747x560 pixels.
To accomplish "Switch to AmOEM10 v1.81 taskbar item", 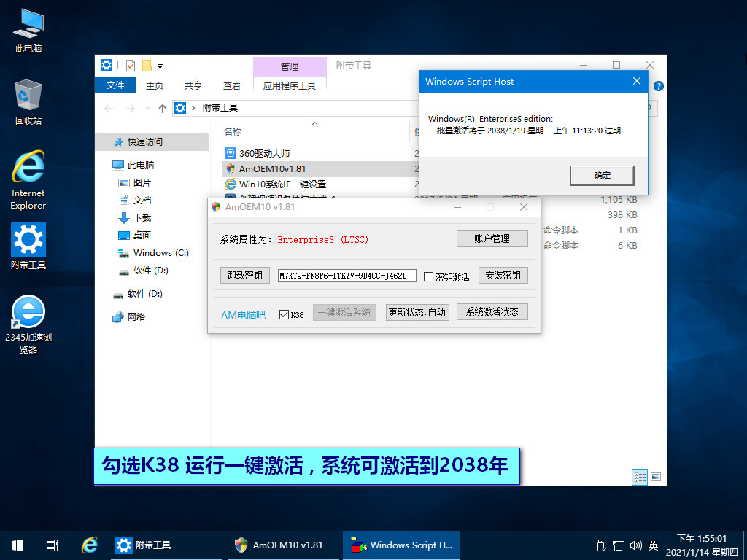I will [x=285, y=545].
